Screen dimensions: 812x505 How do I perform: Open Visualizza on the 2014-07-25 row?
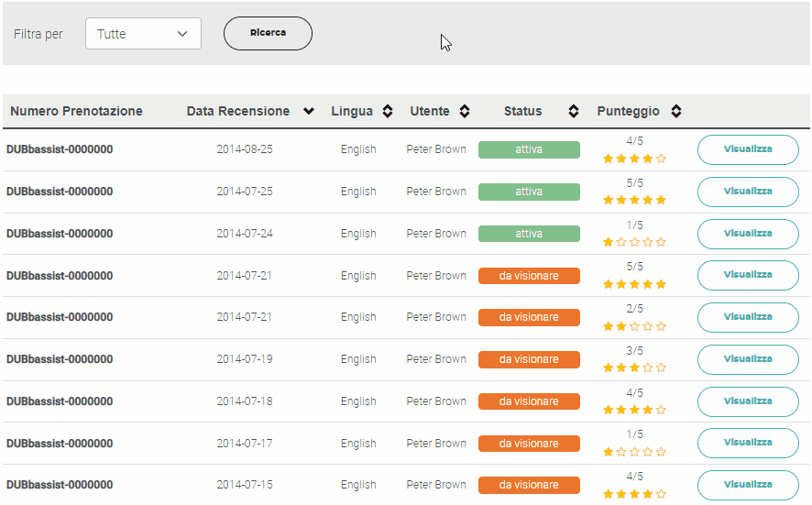tap(748, 192)
